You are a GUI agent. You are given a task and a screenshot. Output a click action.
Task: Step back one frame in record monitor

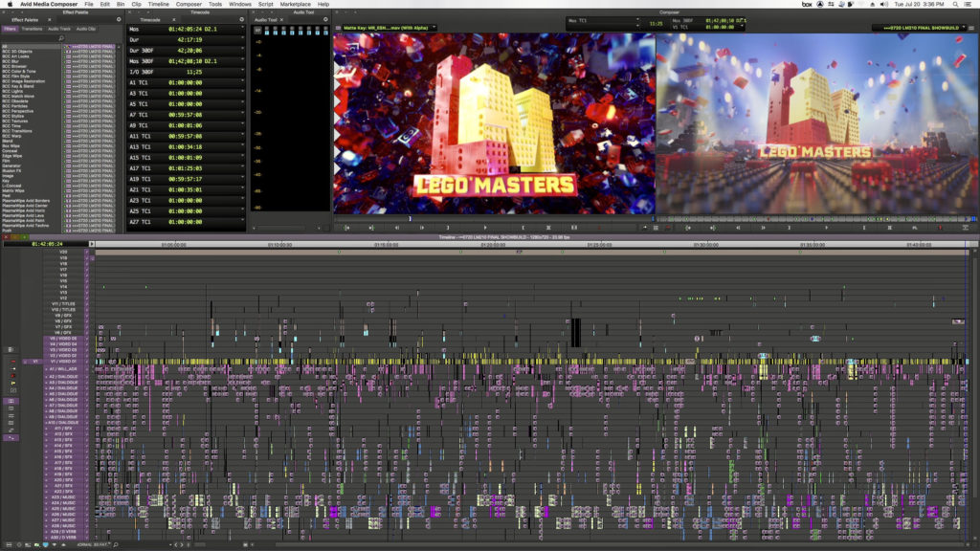738,228
